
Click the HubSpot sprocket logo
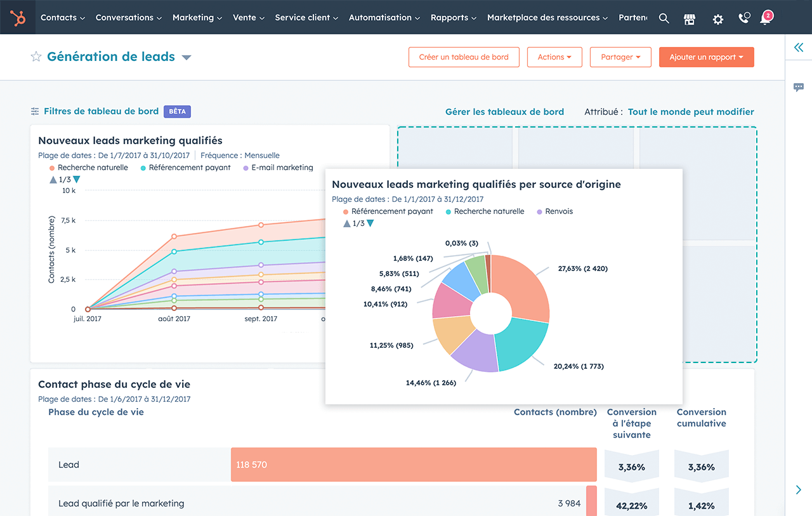tap(18, 18)
